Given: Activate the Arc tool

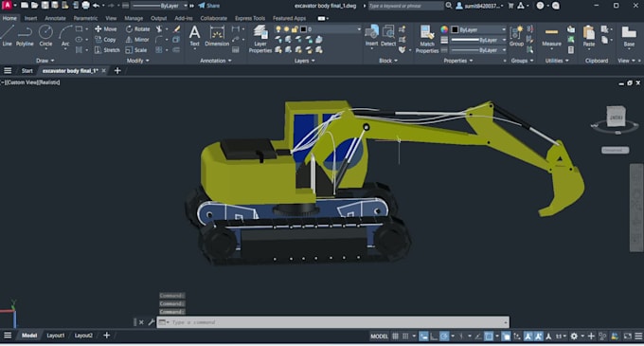Looking at the screenshot, I should click(65, 36).
